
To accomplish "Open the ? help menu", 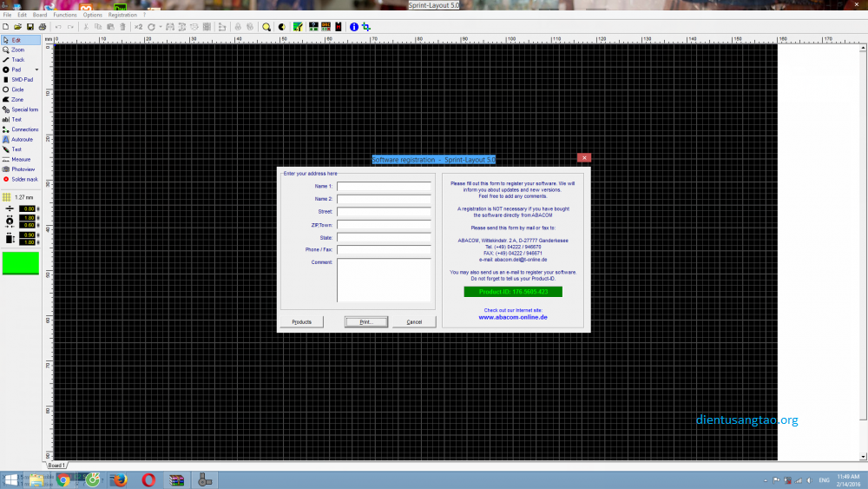I will (x=144, y=15).
